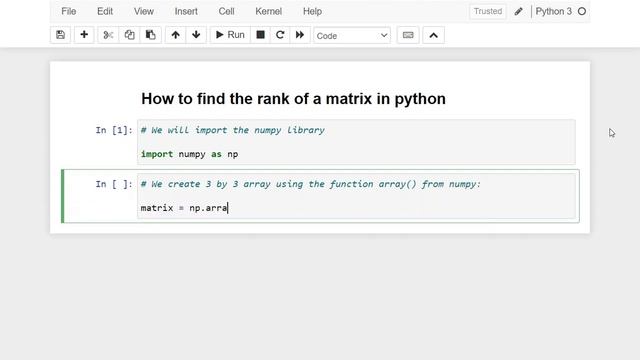
Task: Paste cells below icon
Action: [151, 35]
